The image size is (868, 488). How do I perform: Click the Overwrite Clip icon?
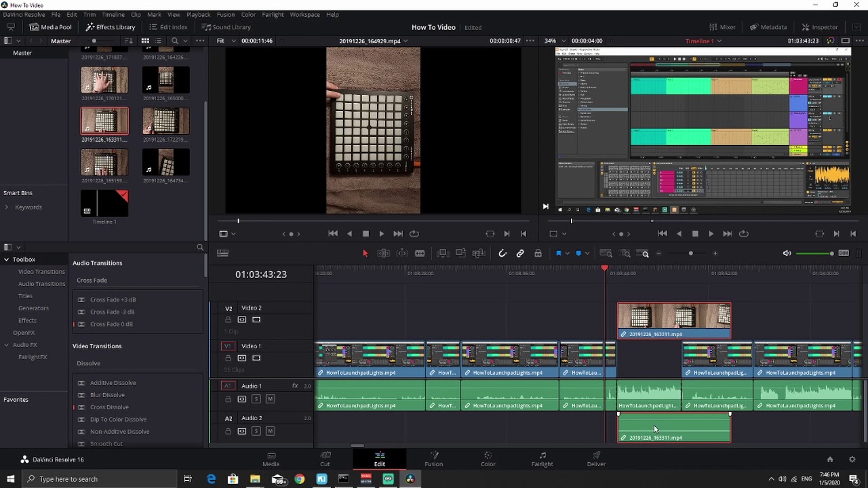point(460,253)
